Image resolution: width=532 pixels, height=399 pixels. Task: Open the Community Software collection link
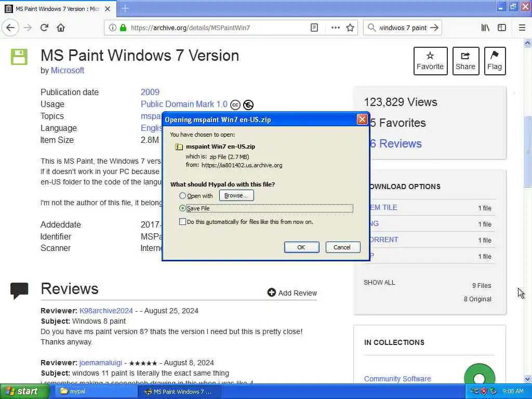(x=397, y=379)
